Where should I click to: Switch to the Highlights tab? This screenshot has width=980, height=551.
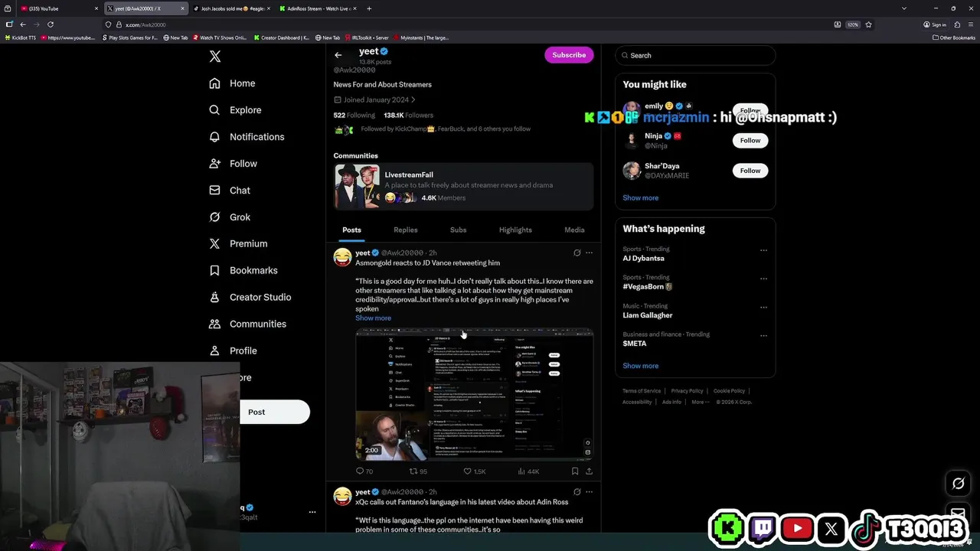point(515,230)
